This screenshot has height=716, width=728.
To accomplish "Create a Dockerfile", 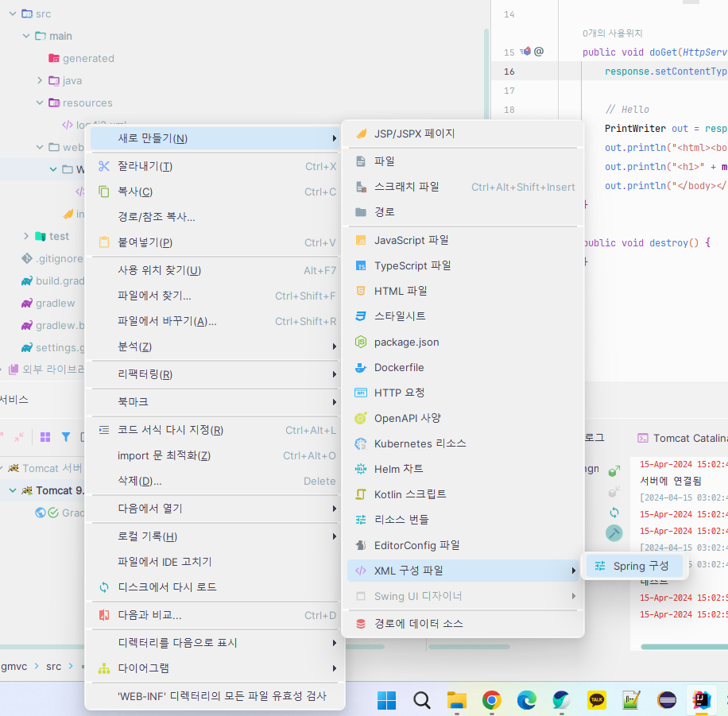I will 463,368.
